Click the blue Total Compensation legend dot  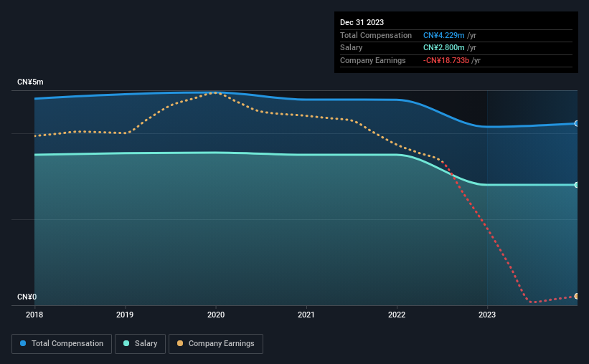pos(23,343)
